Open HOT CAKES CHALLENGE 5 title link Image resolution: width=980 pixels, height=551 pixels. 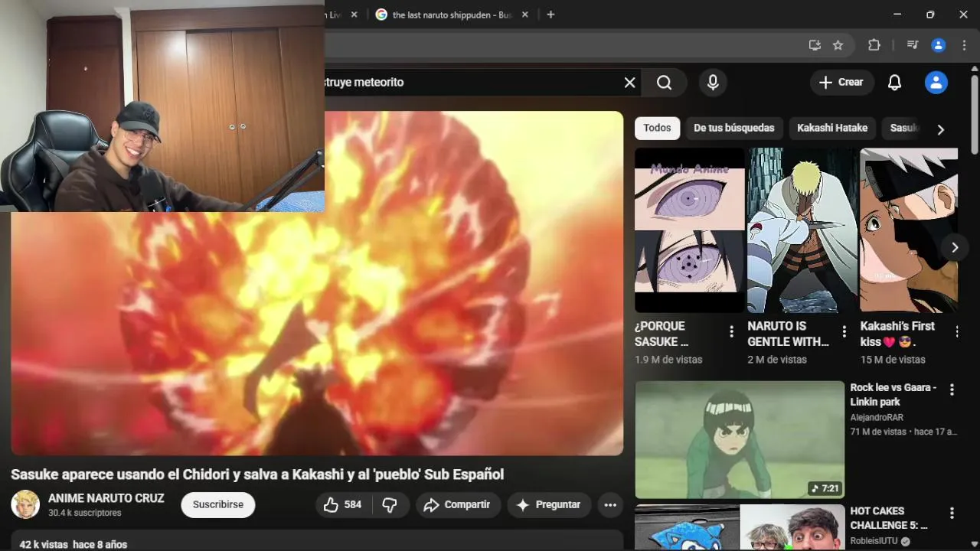click(889, 518)
